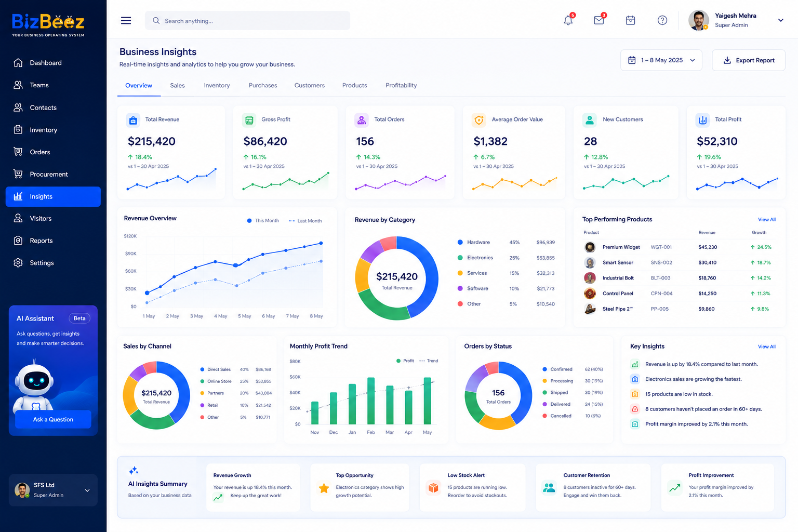Click the Total Revenue card icon

click(133, 120)
